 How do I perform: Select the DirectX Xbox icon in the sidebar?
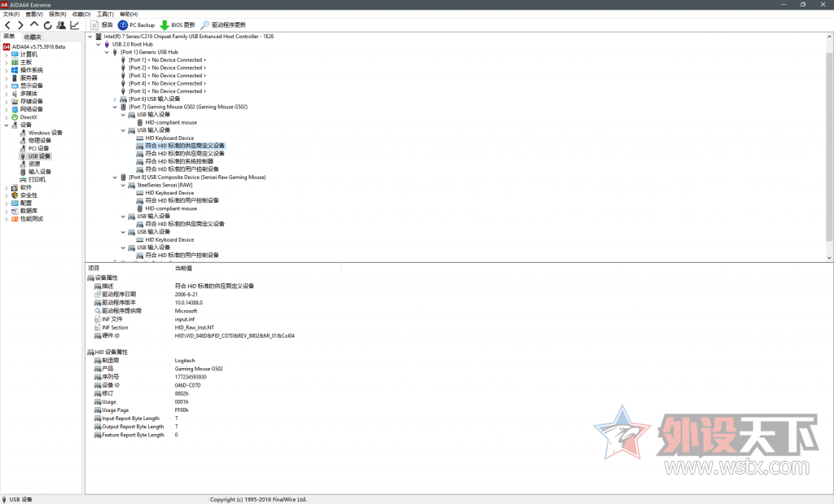click(x=15, y=117)
